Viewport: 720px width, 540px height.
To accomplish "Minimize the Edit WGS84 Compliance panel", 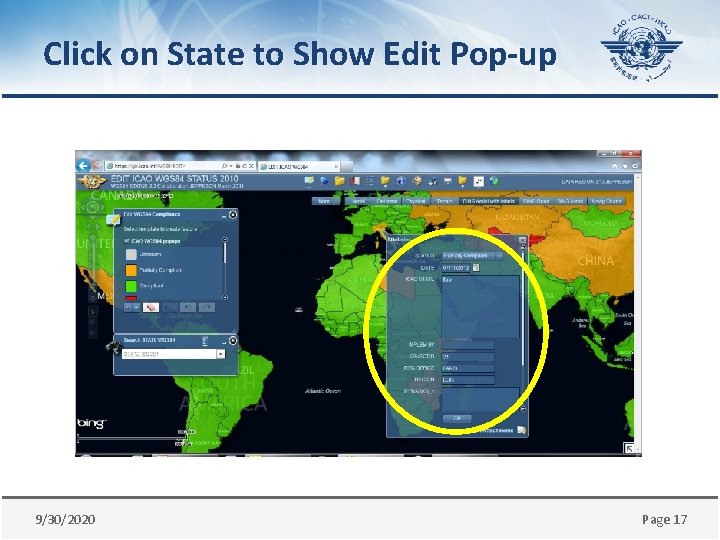I will tap(224, 215).
